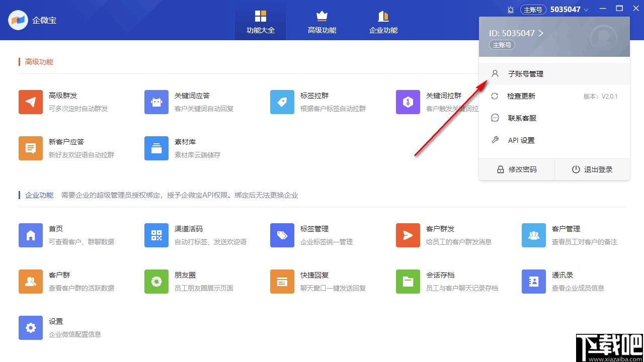Select API 设置 in account menu

point(554,140)
